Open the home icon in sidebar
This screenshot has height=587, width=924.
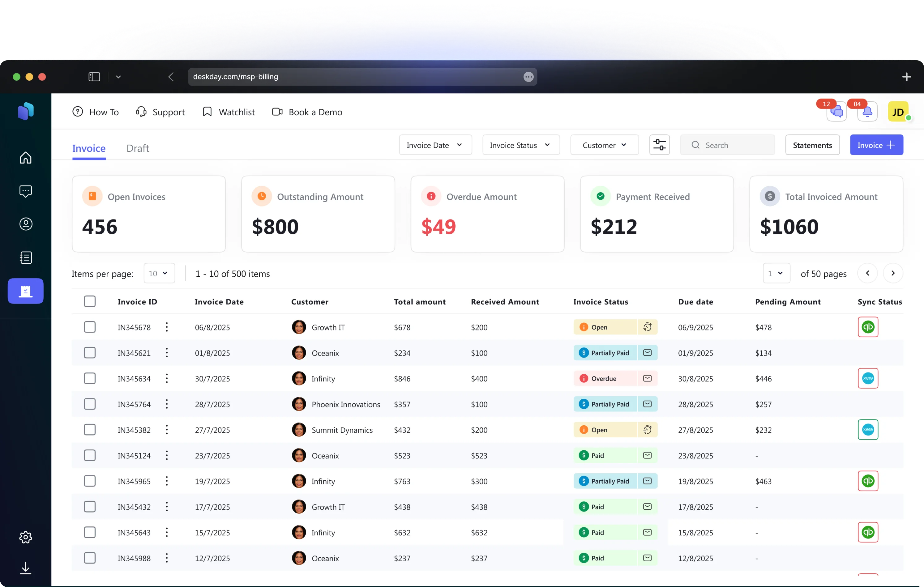click(x=26, y=158)
